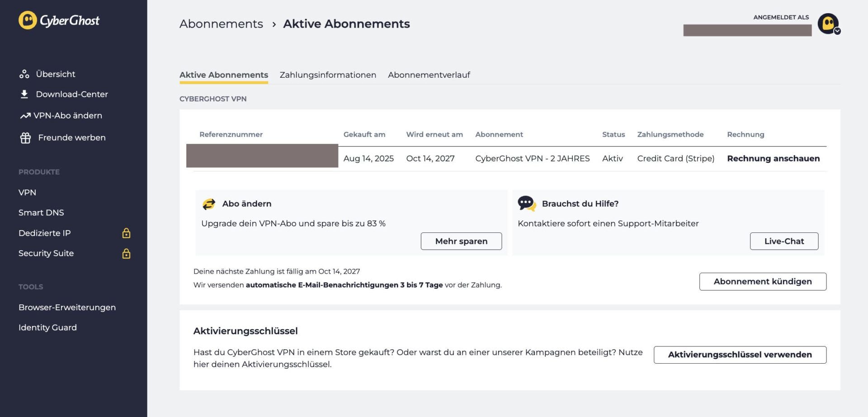Image resolution: width=868 pixels, height=417 pixels.
Task: Click CyberGhost VPN - 2 JAHRES cell
Action: coord(533,158)
